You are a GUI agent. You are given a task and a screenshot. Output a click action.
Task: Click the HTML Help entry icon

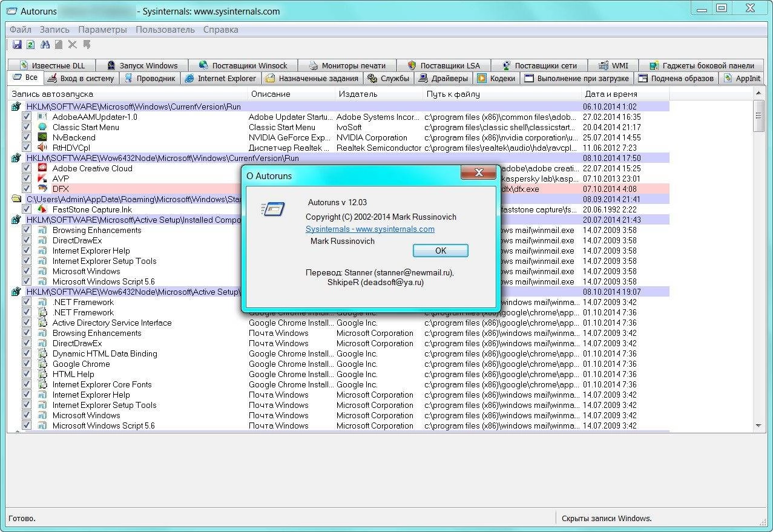point(42,374)
